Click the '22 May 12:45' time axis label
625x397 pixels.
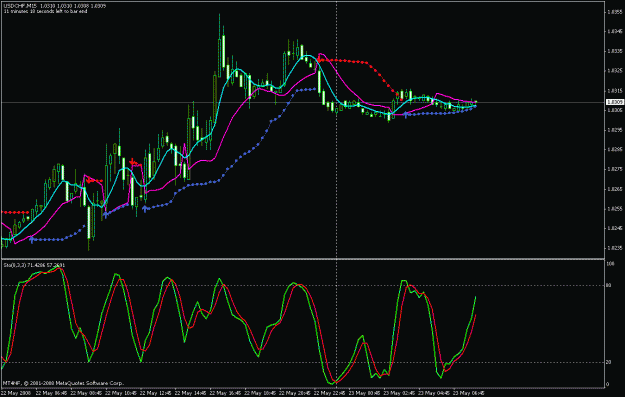[x=155, y=393]
